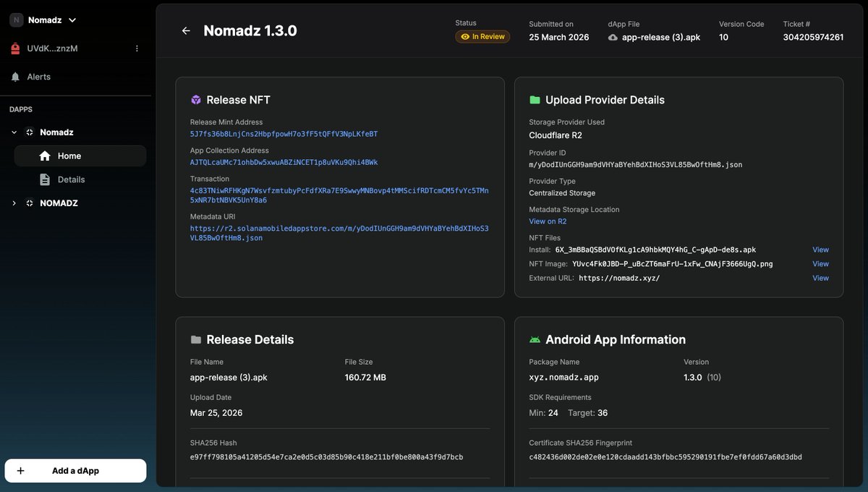The width and height of the screenshot is (868, 492).
Task: Click the View on R2 link
Action: pos(548,221)
